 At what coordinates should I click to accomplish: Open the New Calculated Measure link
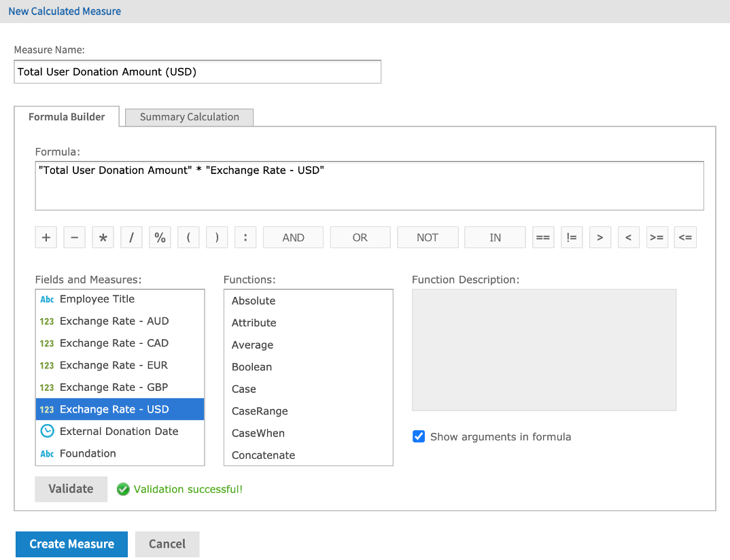(x=64, y=11)
